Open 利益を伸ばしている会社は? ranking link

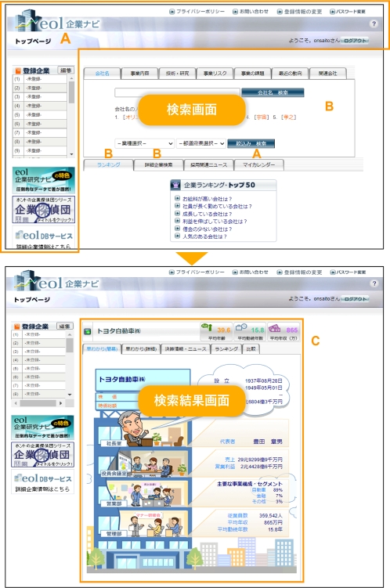(215, 222)
